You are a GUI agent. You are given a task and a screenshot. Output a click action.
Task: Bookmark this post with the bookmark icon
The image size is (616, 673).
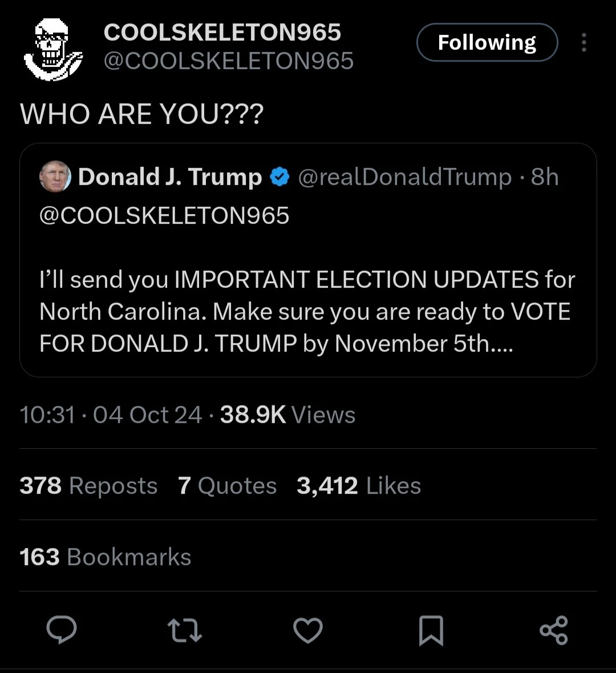[431, 630]
